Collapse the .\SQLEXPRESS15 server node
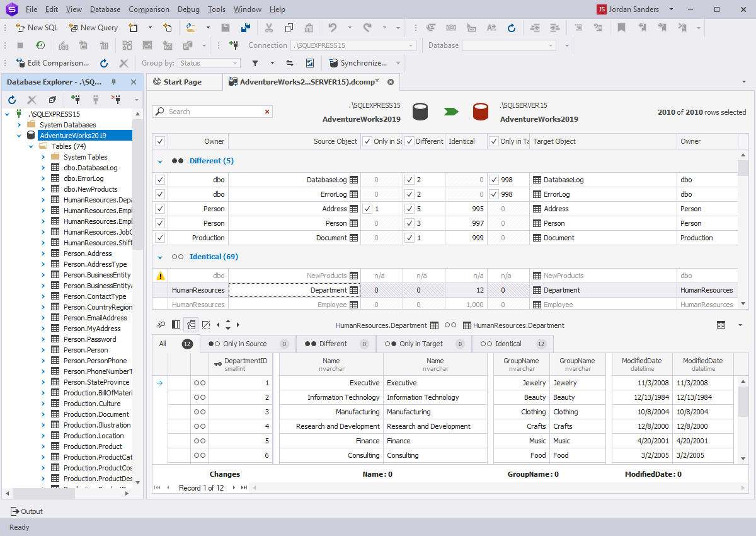756x536 pixels. point(7,114)
